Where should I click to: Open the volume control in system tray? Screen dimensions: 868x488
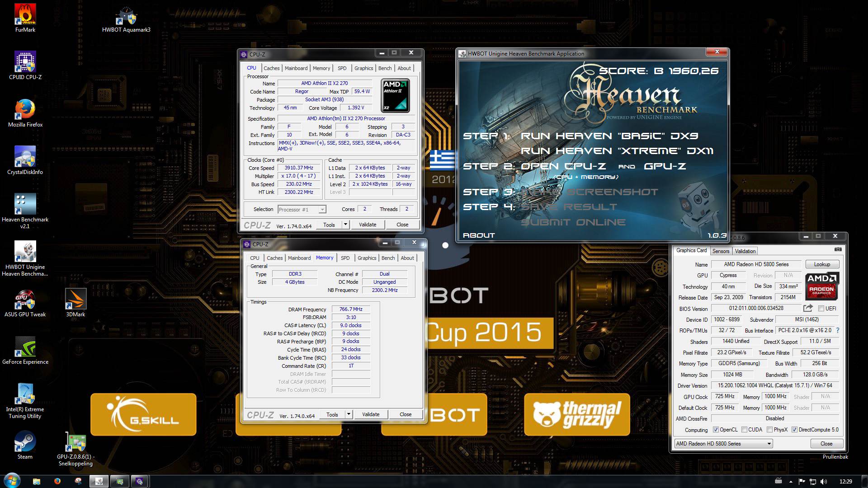tap(824, 482)
